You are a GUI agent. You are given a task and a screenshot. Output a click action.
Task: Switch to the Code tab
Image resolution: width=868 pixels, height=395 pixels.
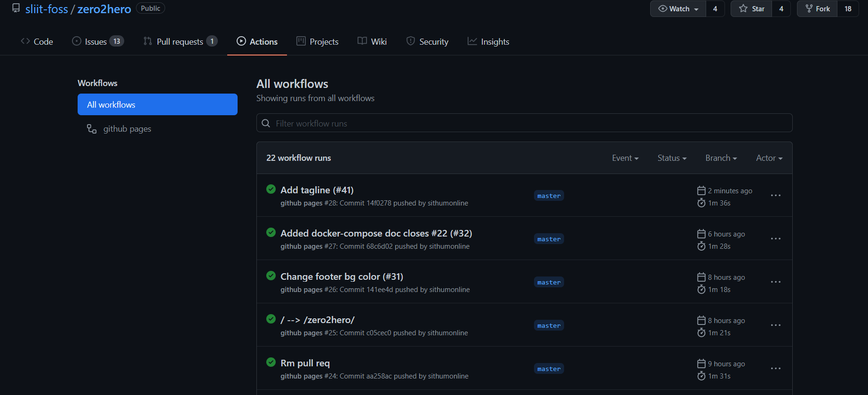pyautogui.click(x=37, y=41)
